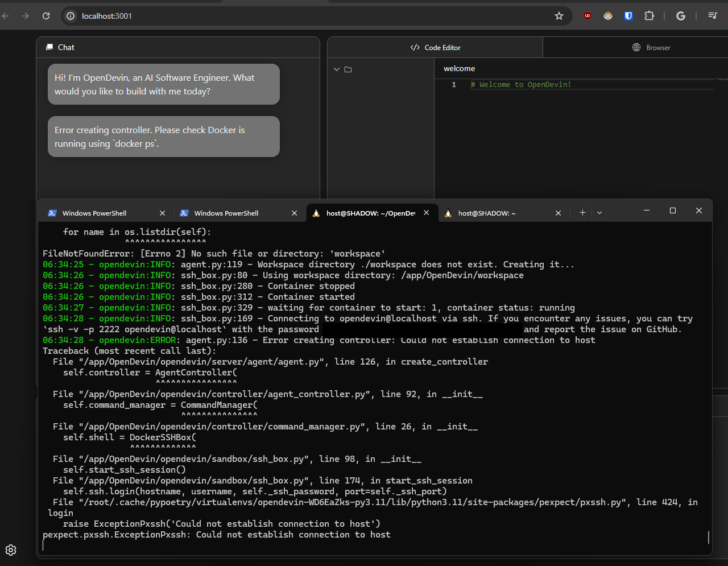Click line number 1 in code editor

454,84
